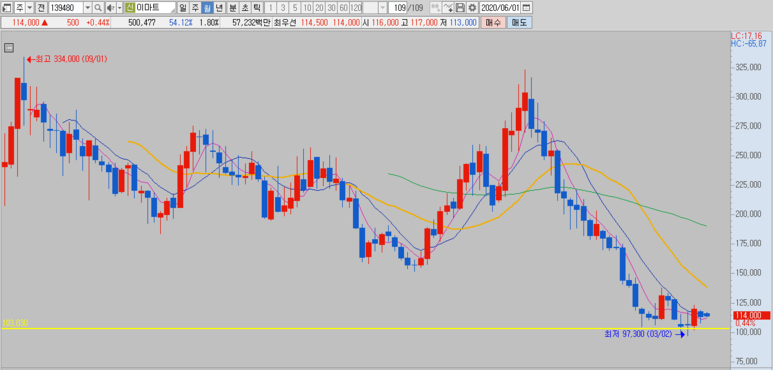
Task: Click the chart compare icon
Action: [436, 7]
